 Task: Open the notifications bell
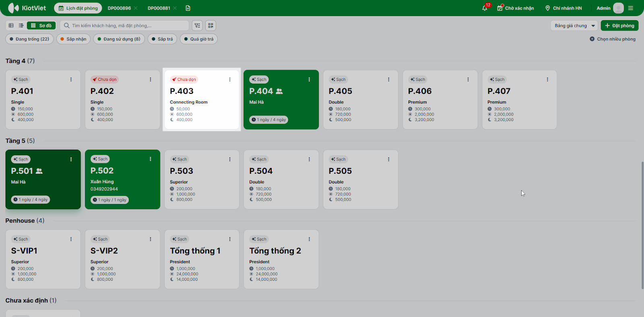(x=485, y=8)
